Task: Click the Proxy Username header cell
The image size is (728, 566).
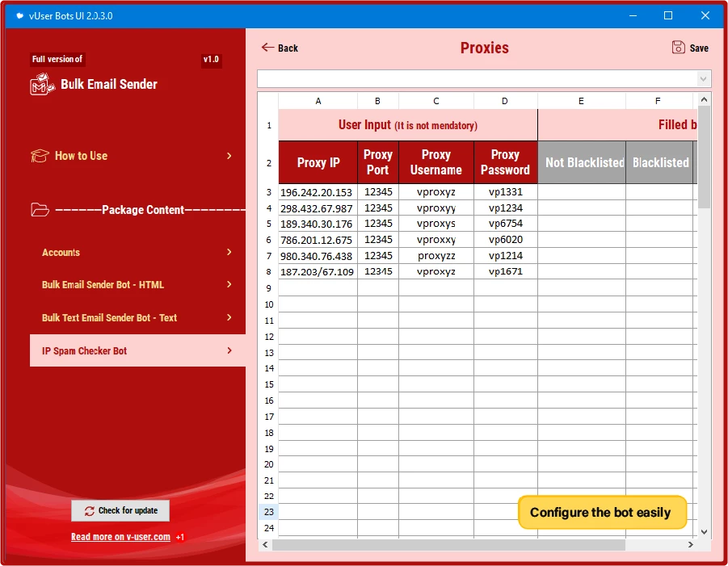Action: pyautogui.click(x=436, y=162)
